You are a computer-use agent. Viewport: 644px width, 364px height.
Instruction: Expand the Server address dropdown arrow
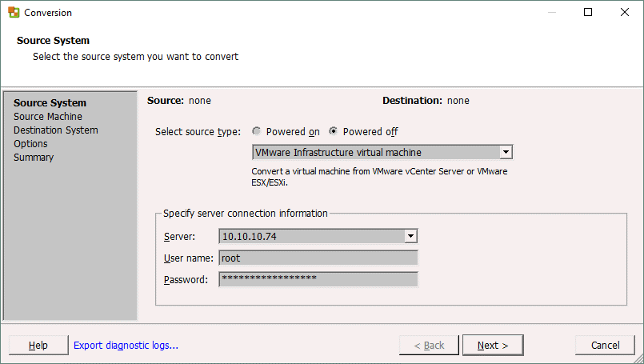point(410,236)
